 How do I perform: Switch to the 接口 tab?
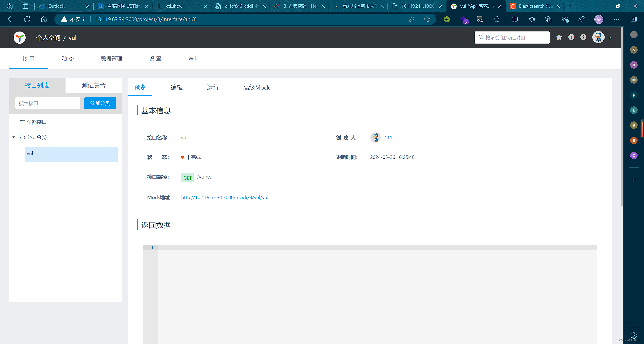pos(29,58)
